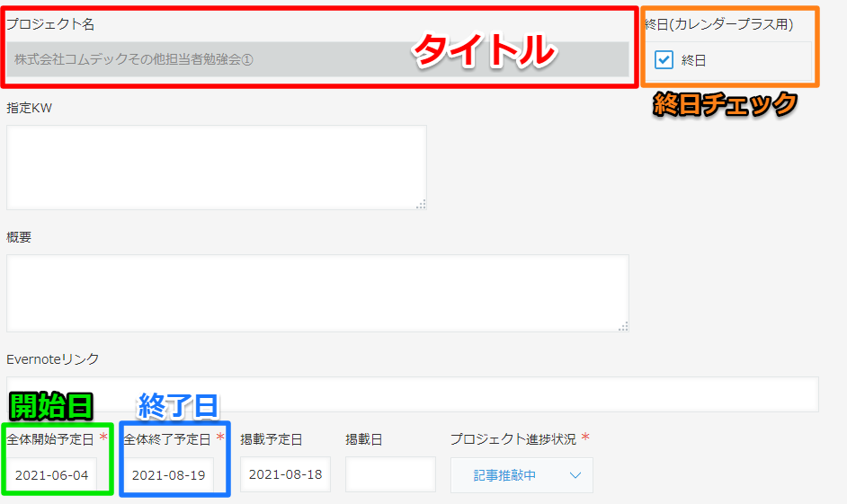Click the resize grip on 概要 box
This screenshot has width=847, height=504.
click(x=623, y=326)
